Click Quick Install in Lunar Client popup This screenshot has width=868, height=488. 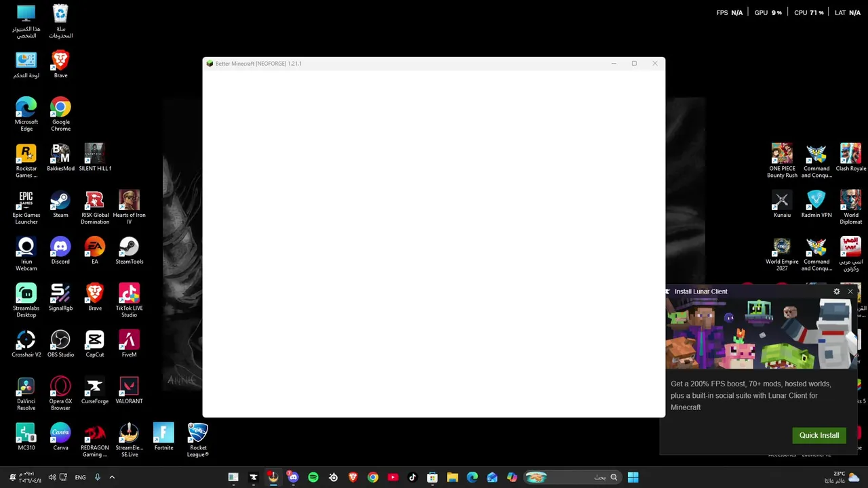819,435
